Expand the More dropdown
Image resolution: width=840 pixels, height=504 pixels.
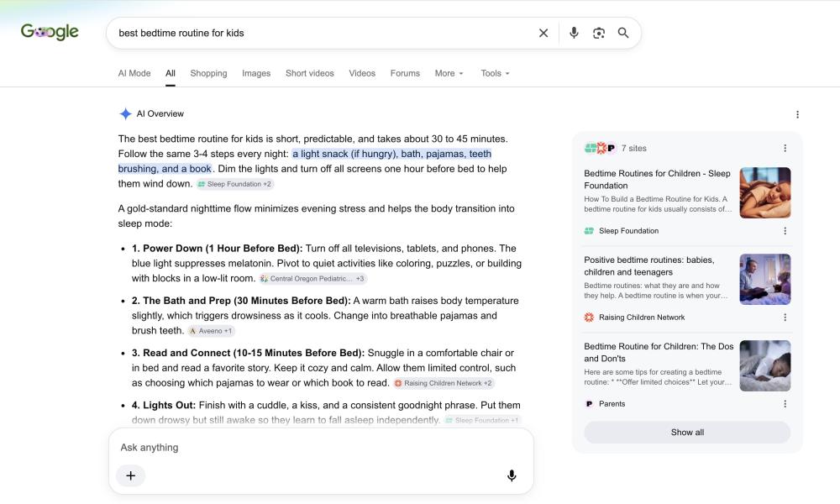(449, 73)
